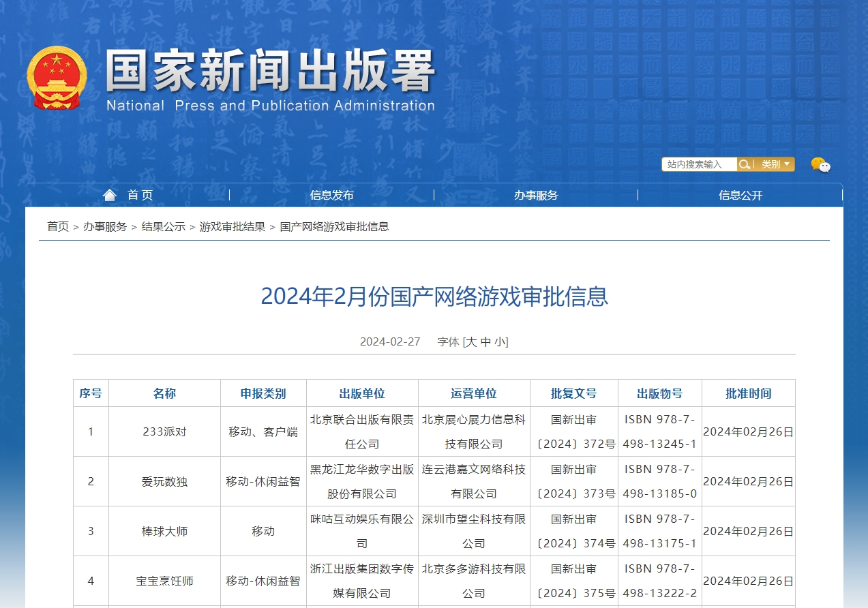Click 移动 category in 棒球大师 row

(263, 532)
